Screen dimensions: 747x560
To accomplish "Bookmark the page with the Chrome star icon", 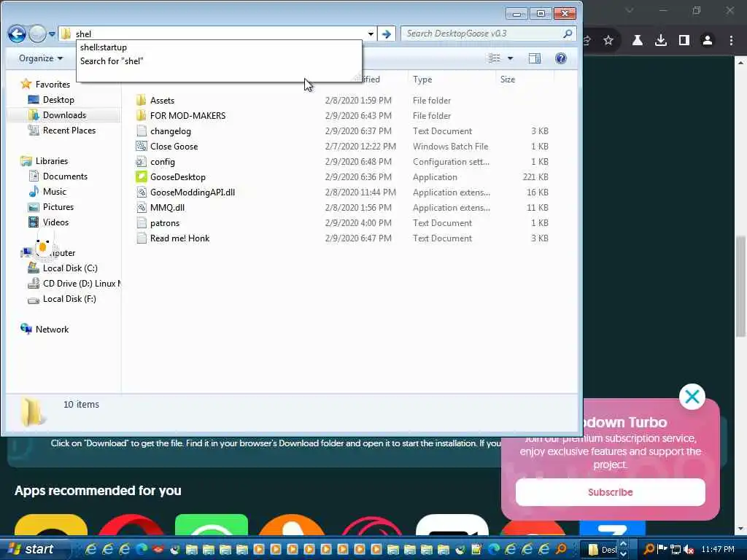I will pos(608,41).
